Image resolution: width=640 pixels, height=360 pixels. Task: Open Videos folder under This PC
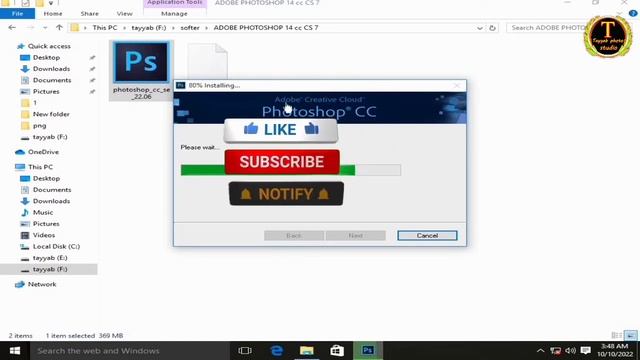44,236
